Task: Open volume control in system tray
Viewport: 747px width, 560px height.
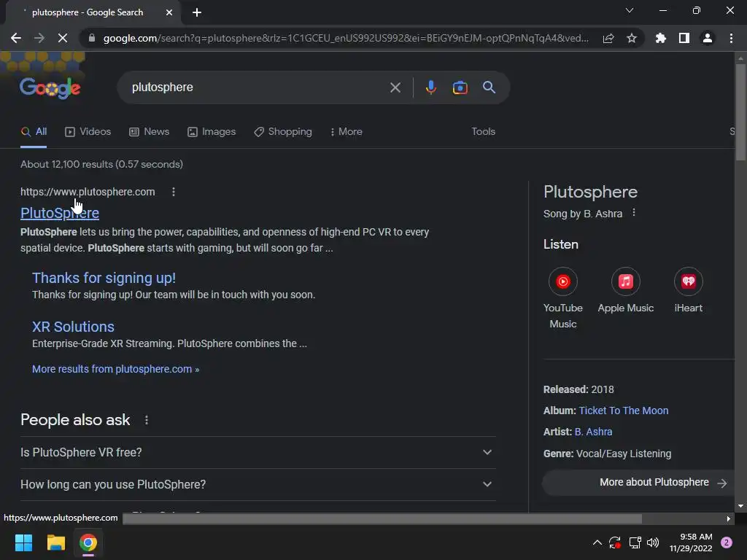Action: [x=653, y=542]
